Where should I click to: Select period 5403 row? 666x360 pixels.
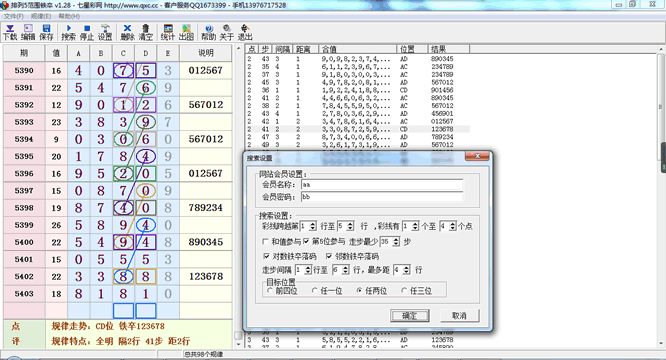(x=118, y=294)
